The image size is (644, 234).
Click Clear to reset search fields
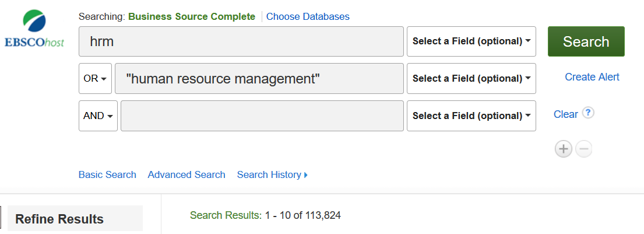(565, 114)
